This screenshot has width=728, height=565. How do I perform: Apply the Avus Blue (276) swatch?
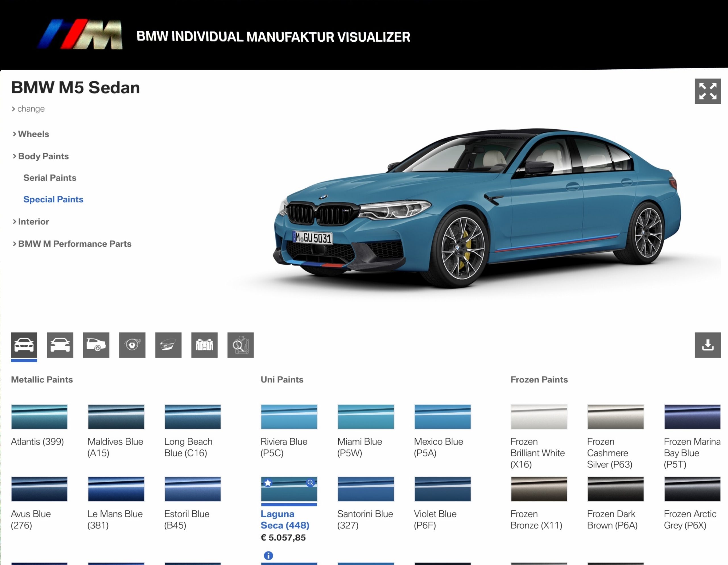39,489
